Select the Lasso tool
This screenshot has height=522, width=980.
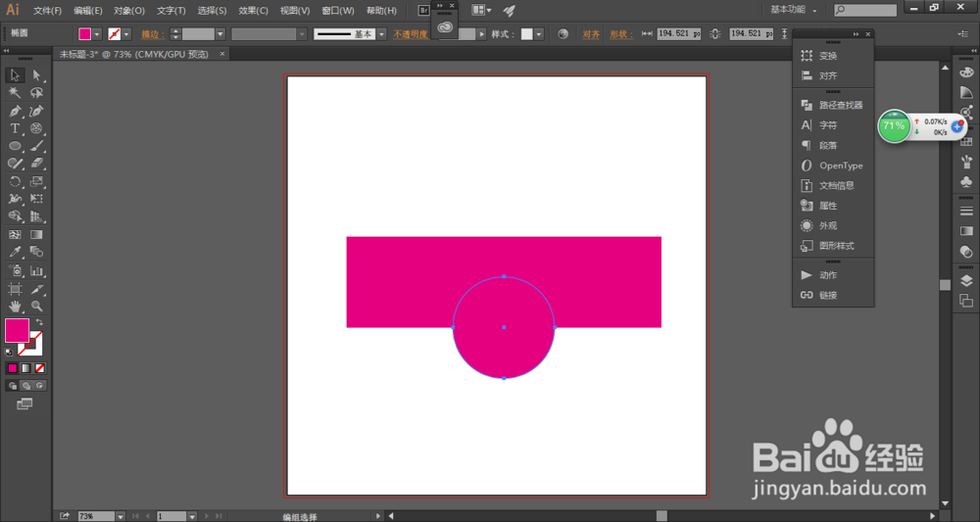(37, 93)
